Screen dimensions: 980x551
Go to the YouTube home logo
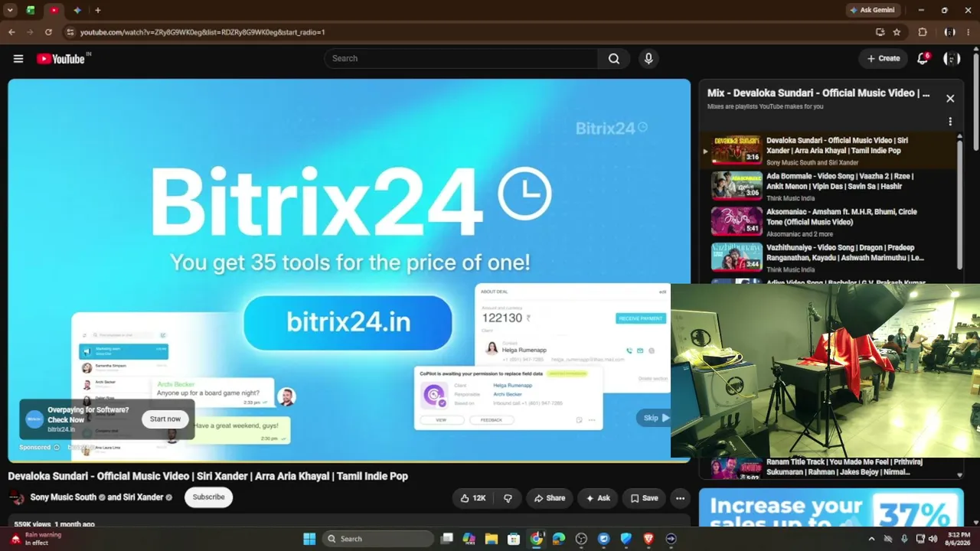pyautogui.click(x=60, y=59)
